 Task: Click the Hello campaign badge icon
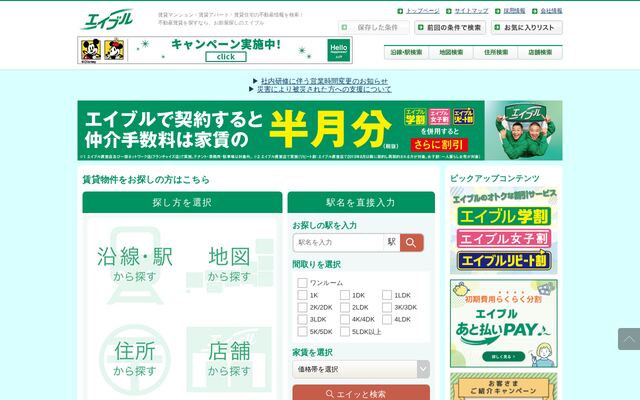coord(339,50)
